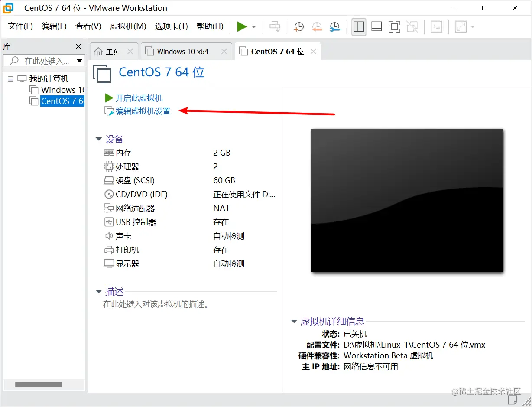Open the 编辑(E) menu

click(x=54, y=26)
